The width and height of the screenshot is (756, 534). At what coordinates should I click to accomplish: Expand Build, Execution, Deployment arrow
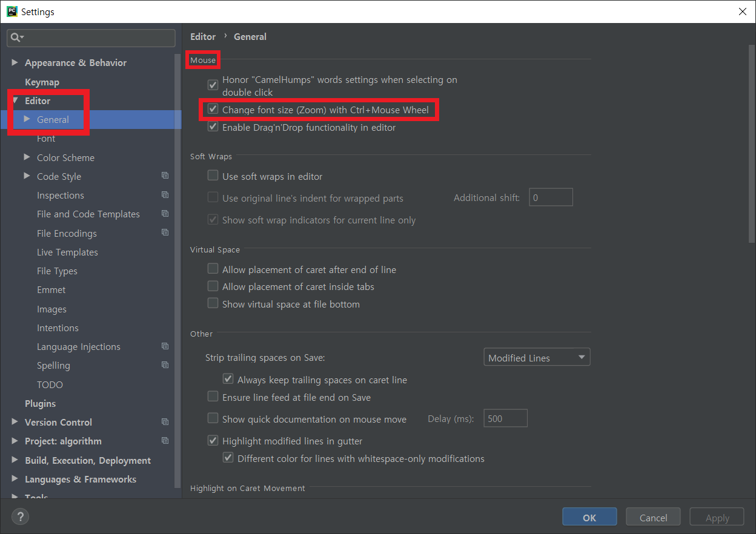pyautogui.click(x=15, y=460)
